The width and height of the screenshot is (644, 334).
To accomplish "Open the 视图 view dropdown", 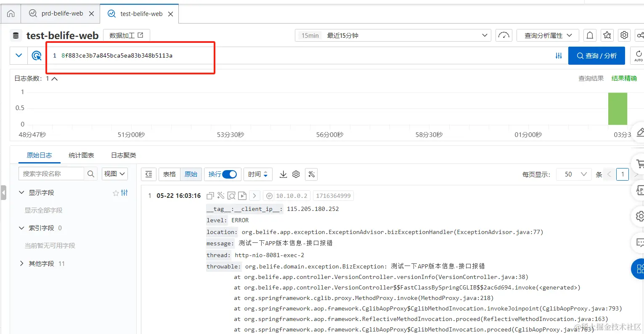I will 114,174.
